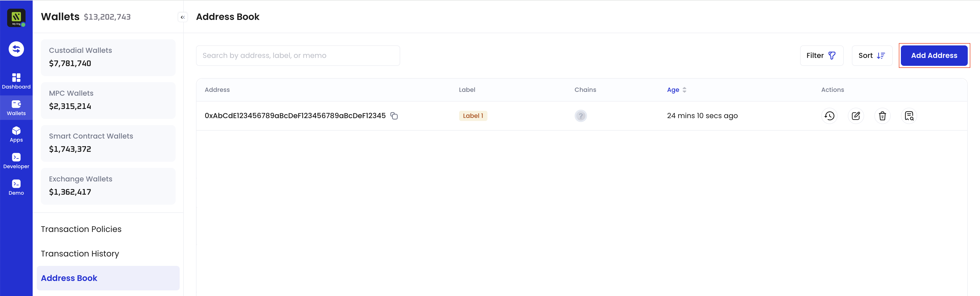Image resolution: width=980 pixels, height=296 pixels.
Task: Click the address 0xAbCdE123456789aBcDeF... text
Action: 295,116
